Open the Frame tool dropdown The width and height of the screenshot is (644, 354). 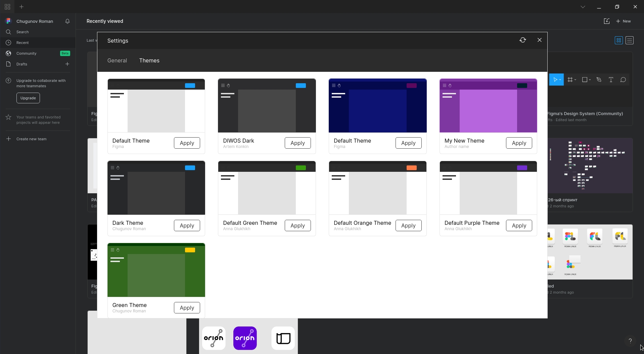(x=575, y=80)
